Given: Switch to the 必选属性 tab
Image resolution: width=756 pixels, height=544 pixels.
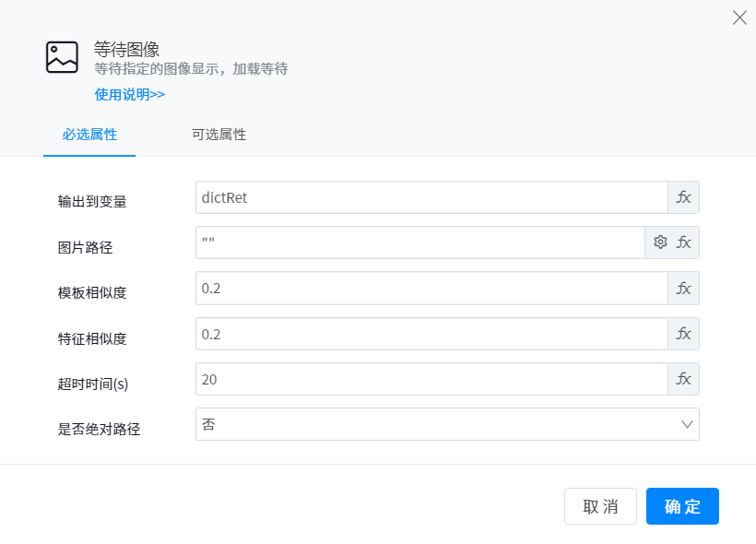Looking at the screenshot, I should 89,135.
